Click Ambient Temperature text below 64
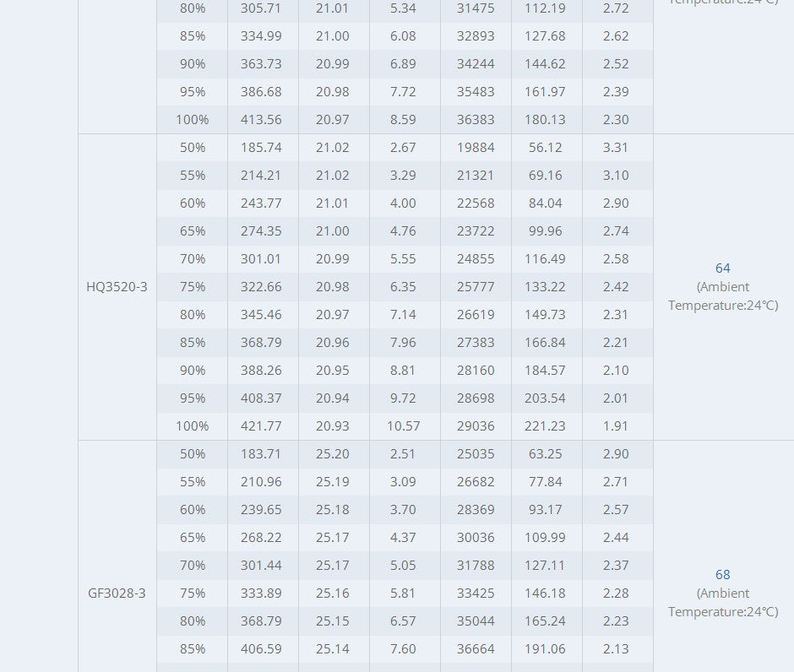The image size is (794, 672). pos(723,296)
